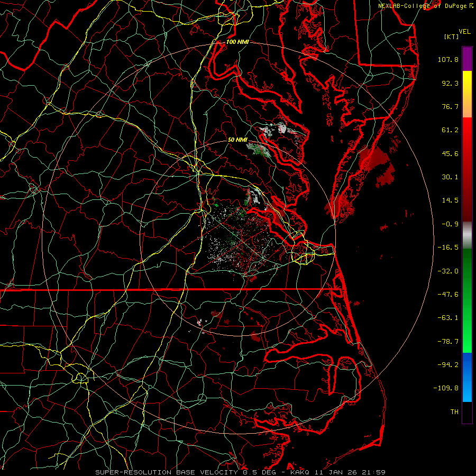476x476 pixels.
Task: Click the 45.6 velocity scale value
Action: 450,153
